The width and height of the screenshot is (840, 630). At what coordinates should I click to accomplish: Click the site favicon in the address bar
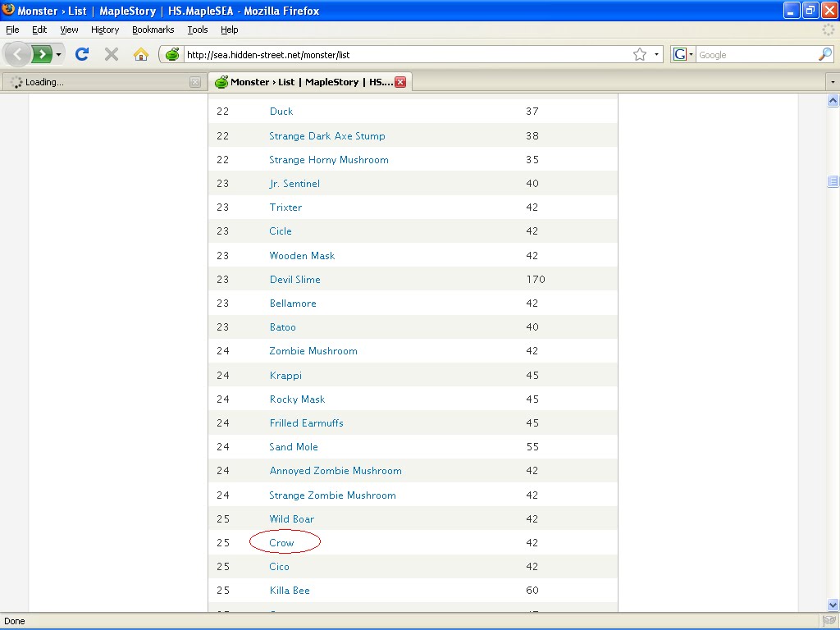click(x=172, y=54)
